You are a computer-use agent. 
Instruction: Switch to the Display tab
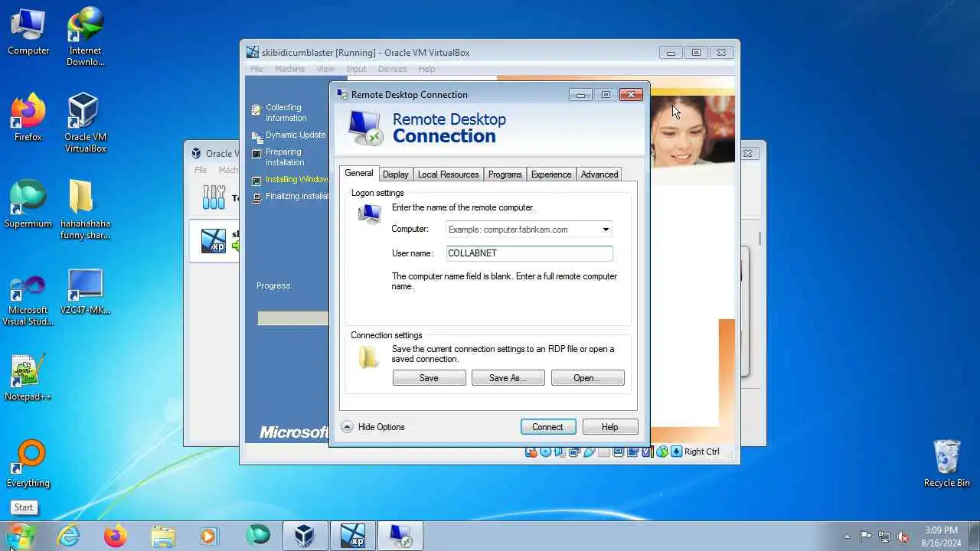coord(395,174)
